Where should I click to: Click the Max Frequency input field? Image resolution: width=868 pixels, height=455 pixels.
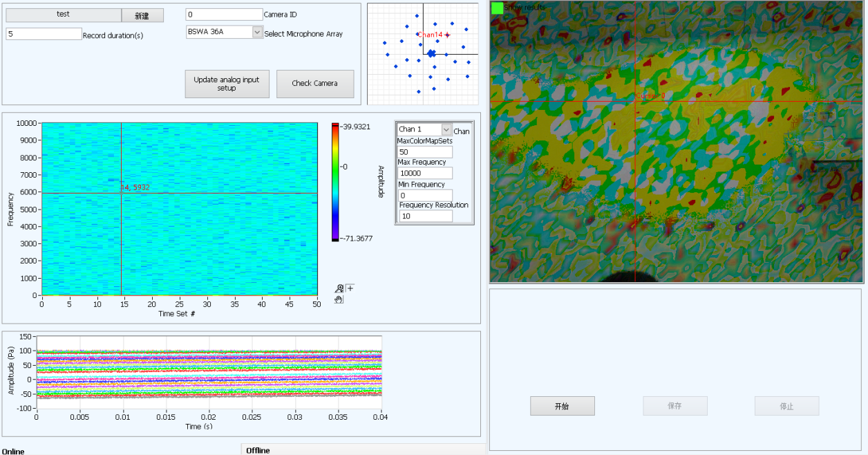point(424,173)
